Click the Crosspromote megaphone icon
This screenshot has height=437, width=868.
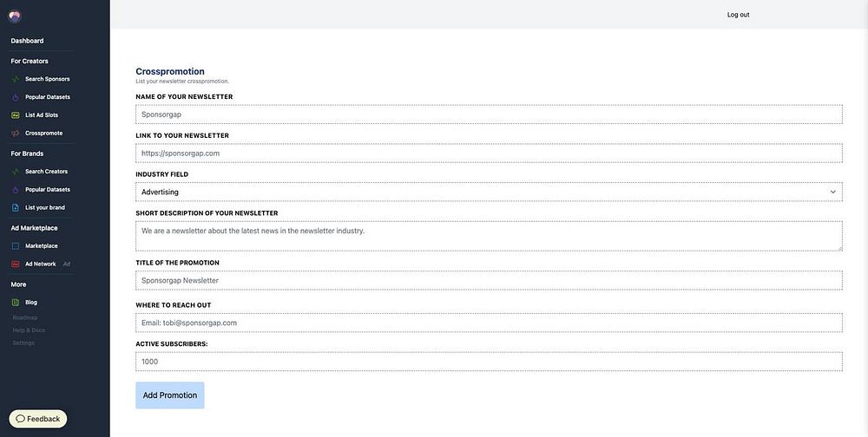[16, 134]
